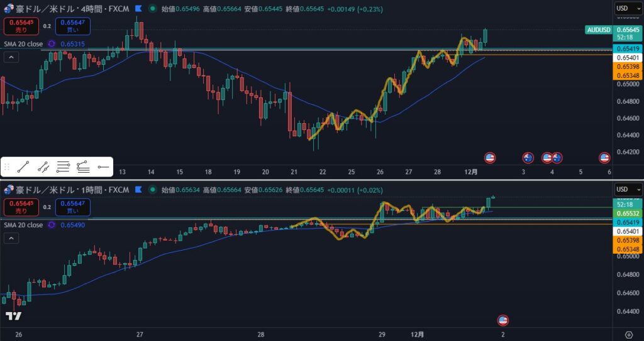
Task: Select the trend line drawing tool
Action: click(x=23, y=167)
